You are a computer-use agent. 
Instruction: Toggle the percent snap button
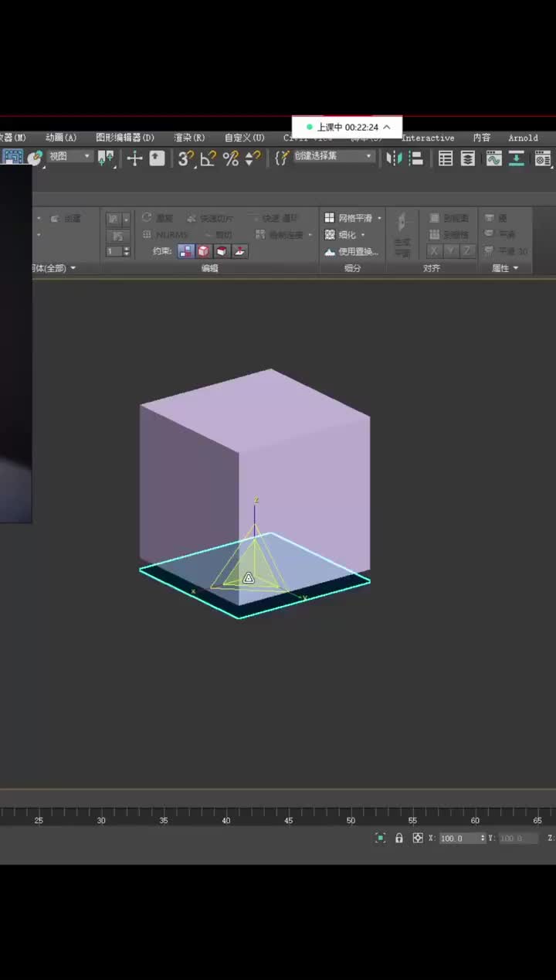click(230, 158)
